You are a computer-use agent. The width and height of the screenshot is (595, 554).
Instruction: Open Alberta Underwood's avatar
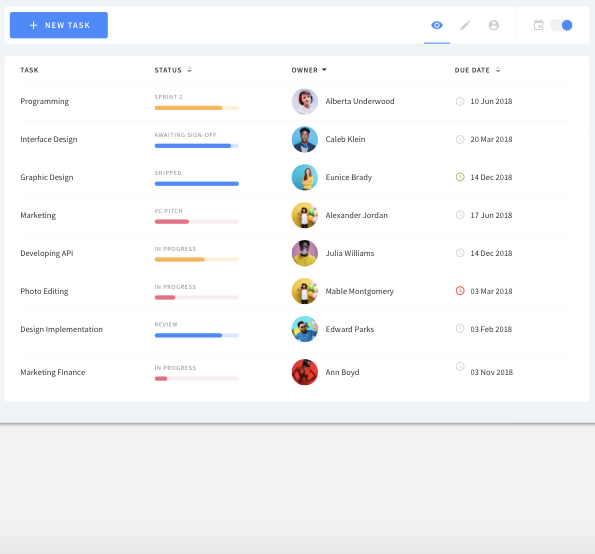(x=304, y=101)
